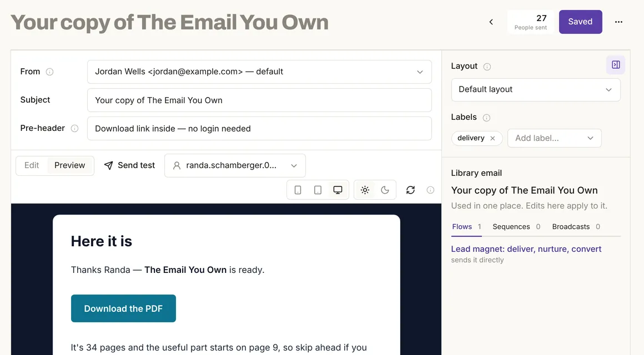The image size is (644, 355).
Task: Click the back arrow next to People sent
Action: [x=491, y=22]
